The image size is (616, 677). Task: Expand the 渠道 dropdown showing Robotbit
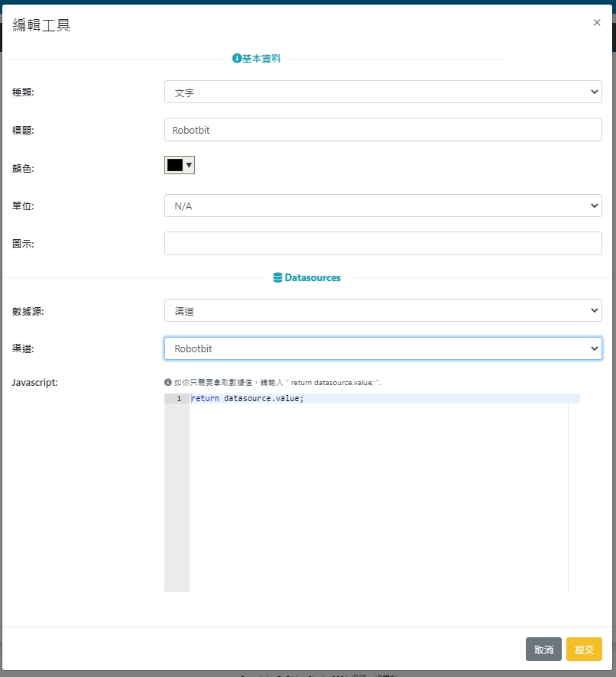point(383,348)
